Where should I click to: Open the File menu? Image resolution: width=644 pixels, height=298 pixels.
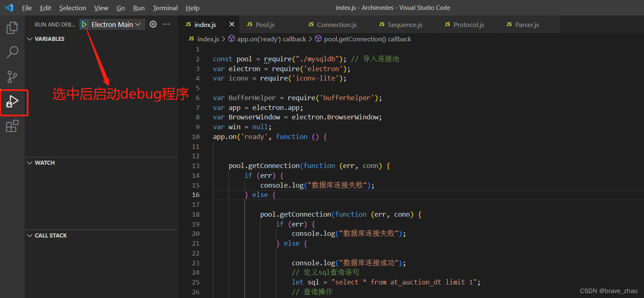(x=27, y=8)
